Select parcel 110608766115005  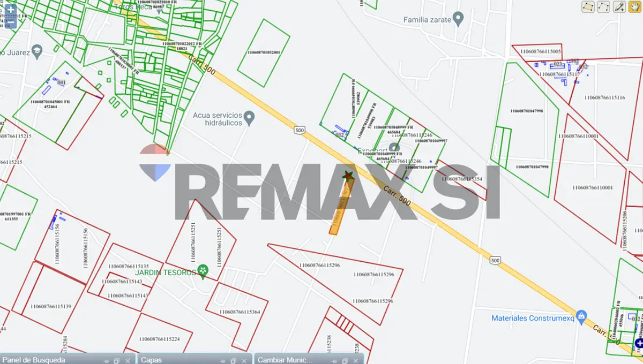(541, 51)
